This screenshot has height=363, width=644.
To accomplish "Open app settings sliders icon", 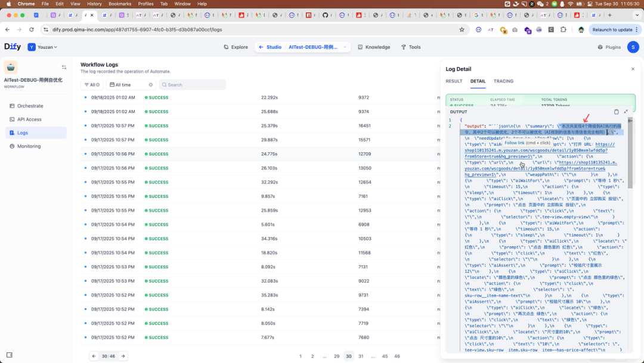I will tap(64, 67).
